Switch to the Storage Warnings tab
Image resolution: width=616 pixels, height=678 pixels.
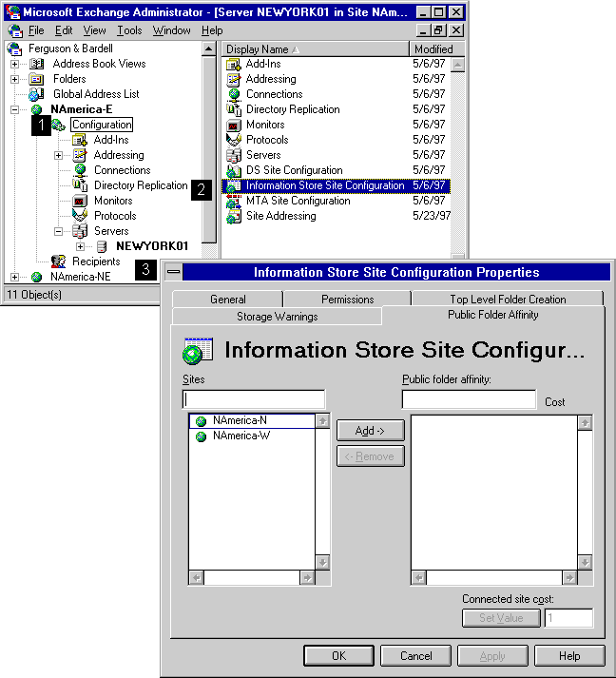277,317
